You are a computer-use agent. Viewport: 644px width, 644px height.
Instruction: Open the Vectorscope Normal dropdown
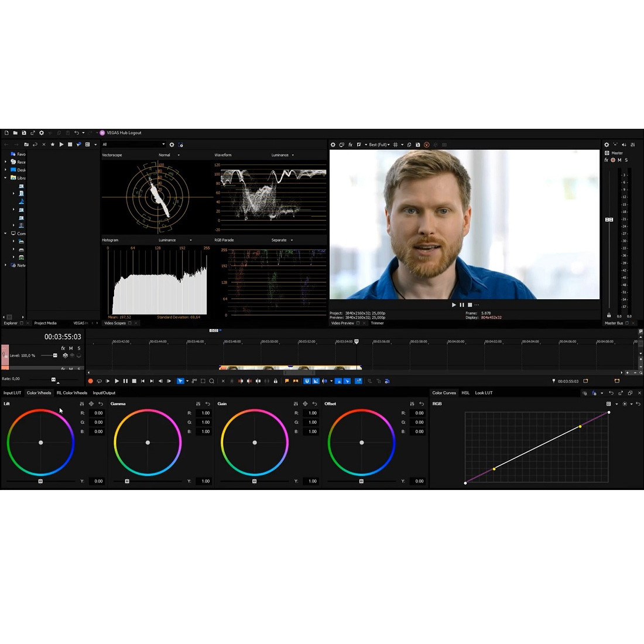click(169, 155)
